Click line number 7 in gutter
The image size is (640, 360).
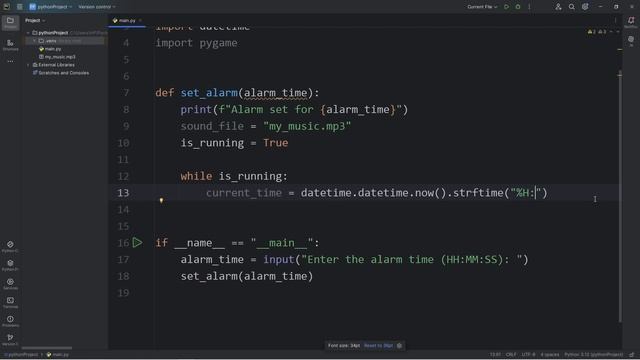126,93
